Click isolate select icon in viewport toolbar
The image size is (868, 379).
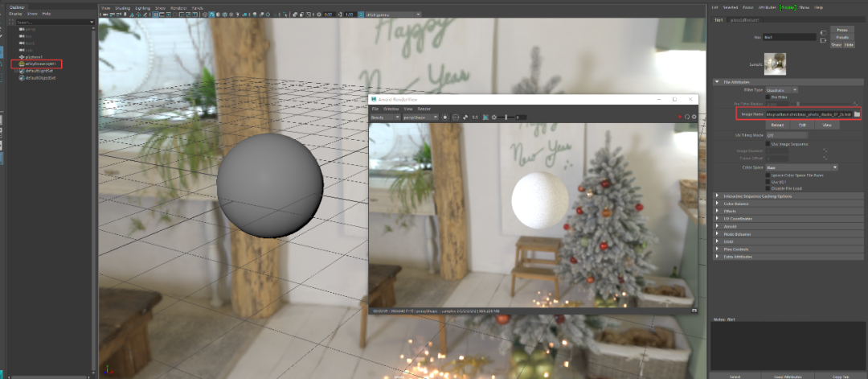pyautogui.click(x=285, y=14)
